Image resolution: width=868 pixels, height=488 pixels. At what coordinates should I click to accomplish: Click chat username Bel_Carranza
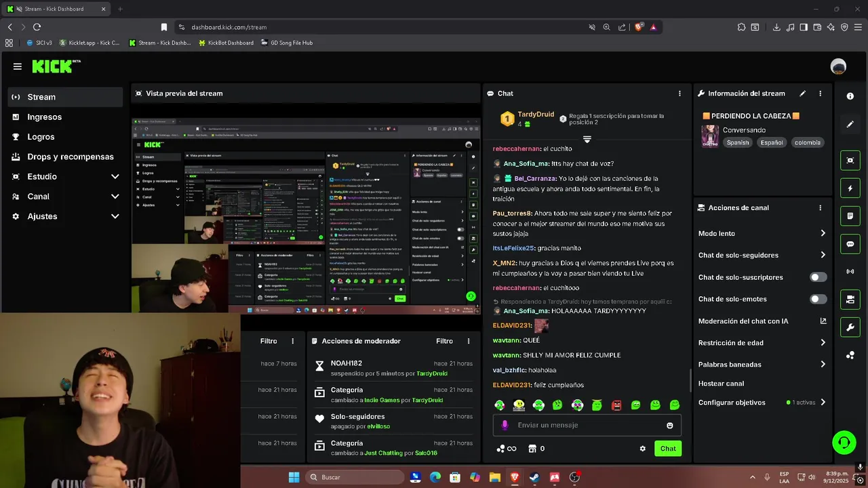535,178
